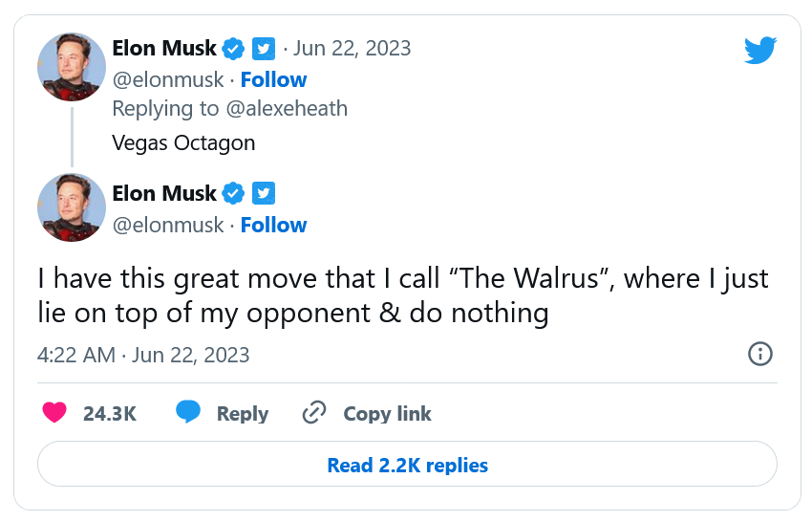Open Read 2.2K replies
The image size is (812, 522).
click(x=407, y=466)
